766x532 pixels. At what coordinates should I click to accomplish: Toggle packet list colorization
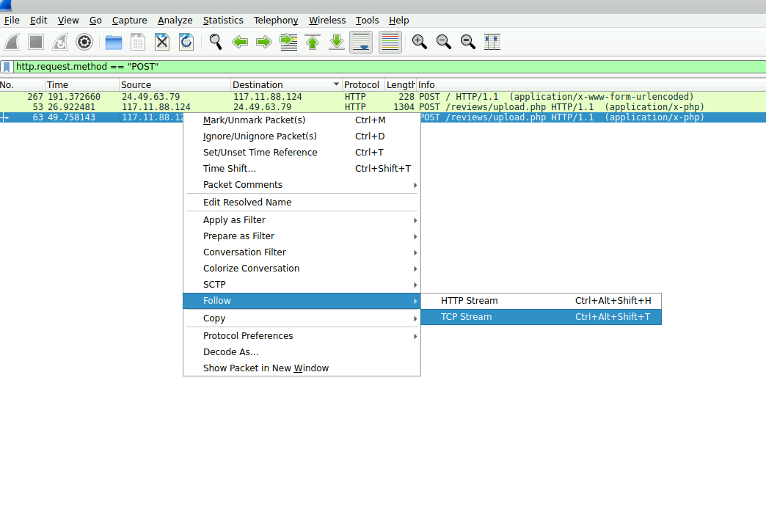[x=390, y=42]
